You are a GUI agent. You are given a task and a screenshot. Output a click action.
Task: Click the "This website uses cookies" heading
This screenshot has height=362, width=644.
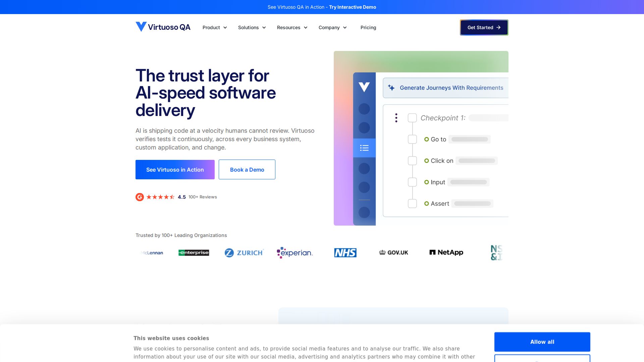[171, 338]
